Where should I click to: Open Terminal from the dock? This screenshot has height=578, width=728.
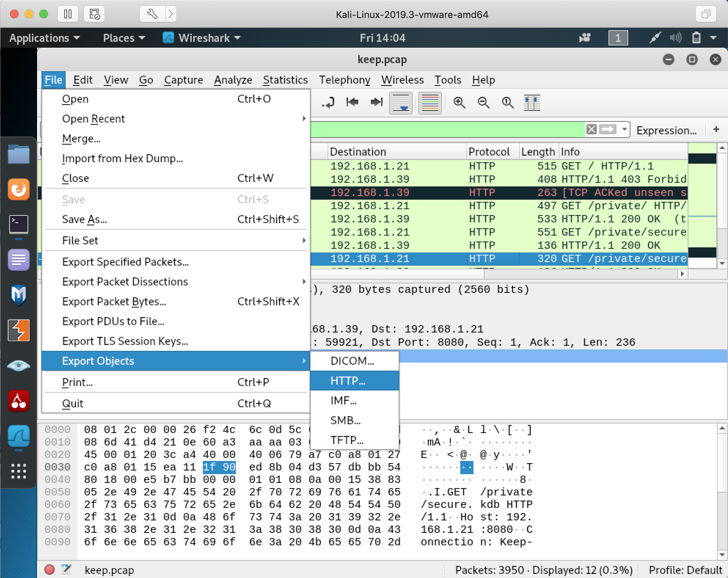point(18,225)
